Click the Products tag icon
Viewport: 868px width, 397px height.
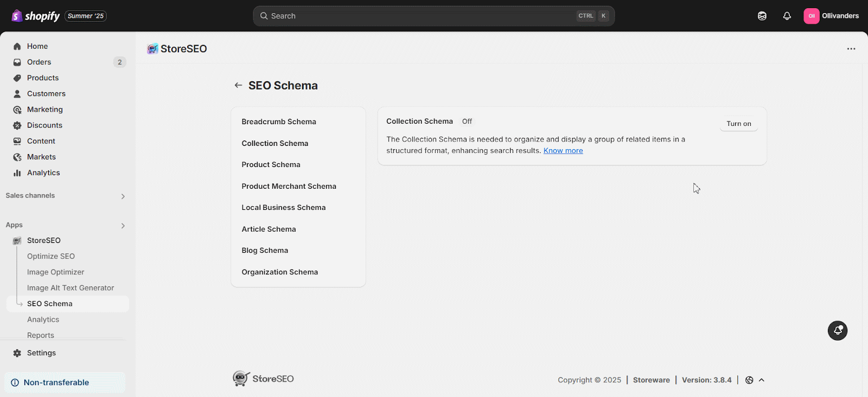pos(17,78)
